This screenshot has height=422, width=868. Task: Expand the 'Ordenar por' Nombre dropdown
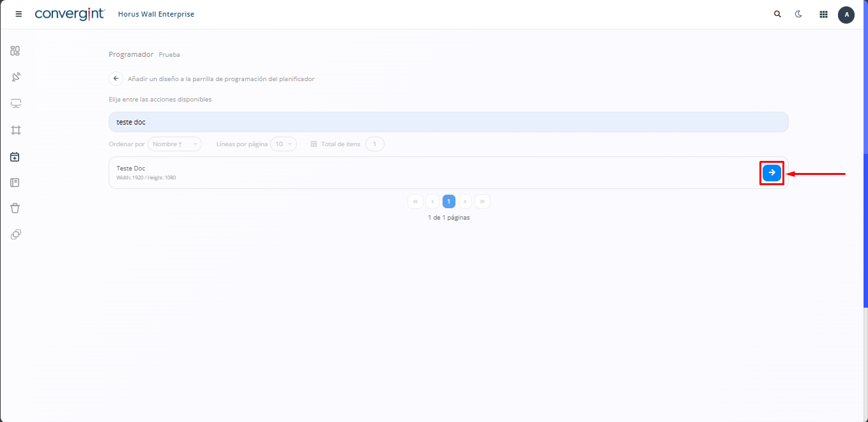pyautogui.click(x=174, y=144)
